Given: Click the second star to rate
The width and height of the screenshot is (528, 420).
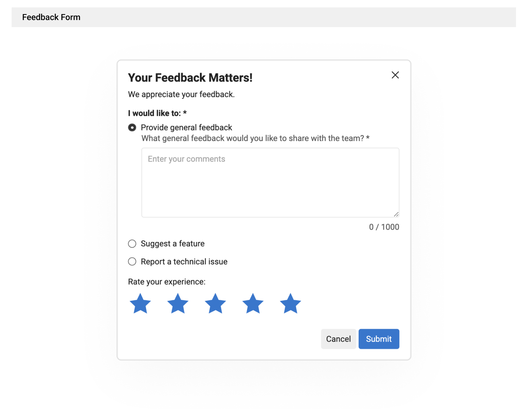Looking at the screenshot, I should click(x=178, y=303).
